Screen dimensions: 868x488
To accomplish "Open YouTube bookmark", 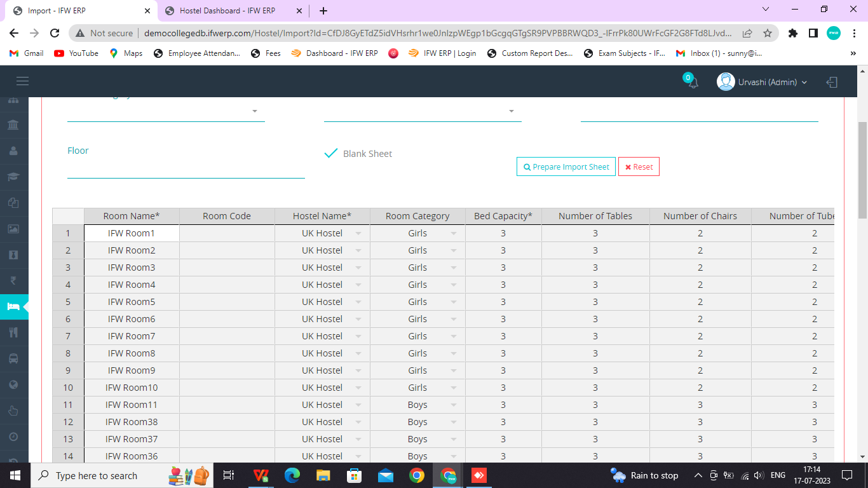I will [x=76, y=53].
